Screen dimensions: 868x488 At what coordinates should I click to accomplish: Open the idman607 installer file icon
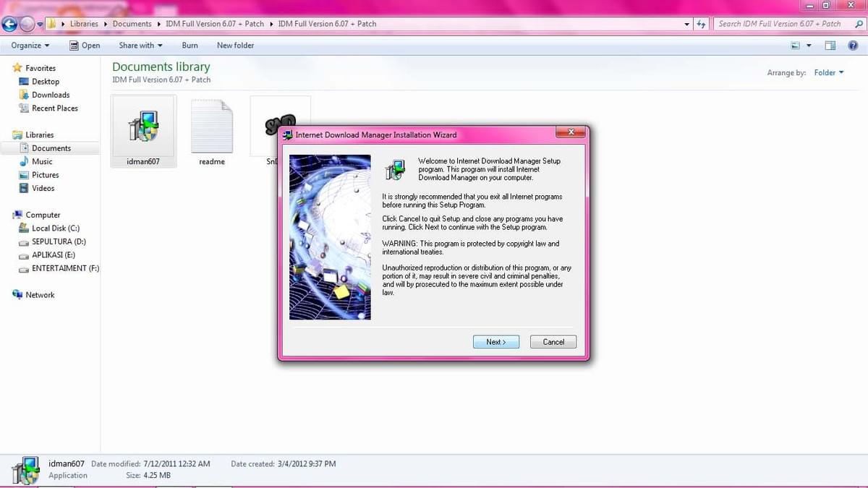[143, 126]
